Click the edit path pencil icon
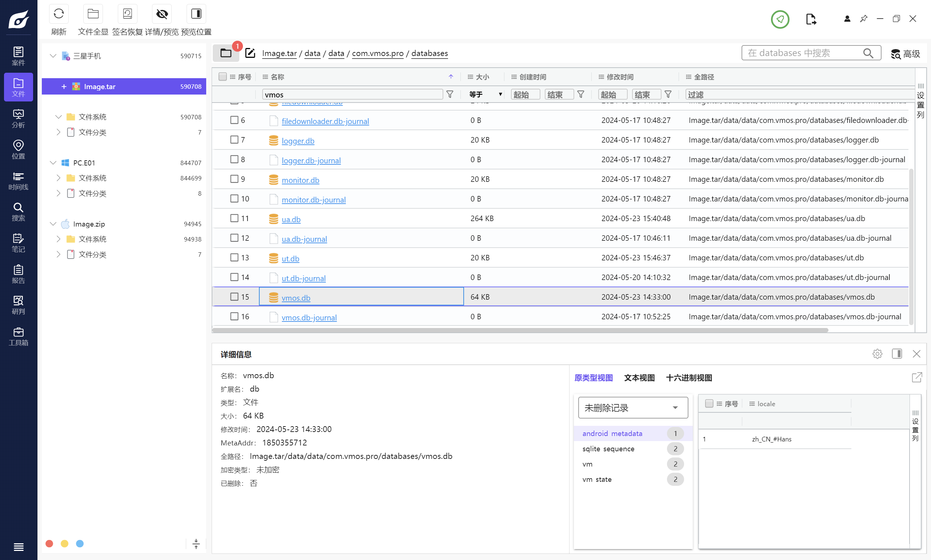Image resolution: width=931 pixels, height=560 pixels. 250,53
